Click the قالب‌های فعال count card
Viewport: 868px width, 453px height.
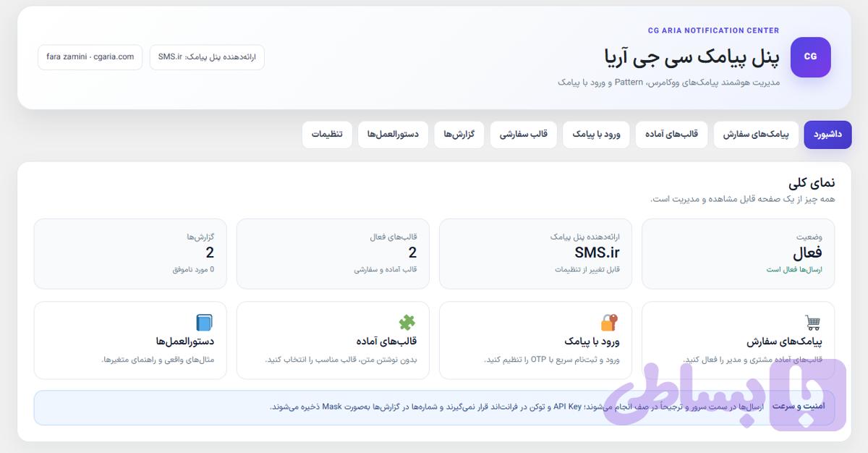point(333,254)
